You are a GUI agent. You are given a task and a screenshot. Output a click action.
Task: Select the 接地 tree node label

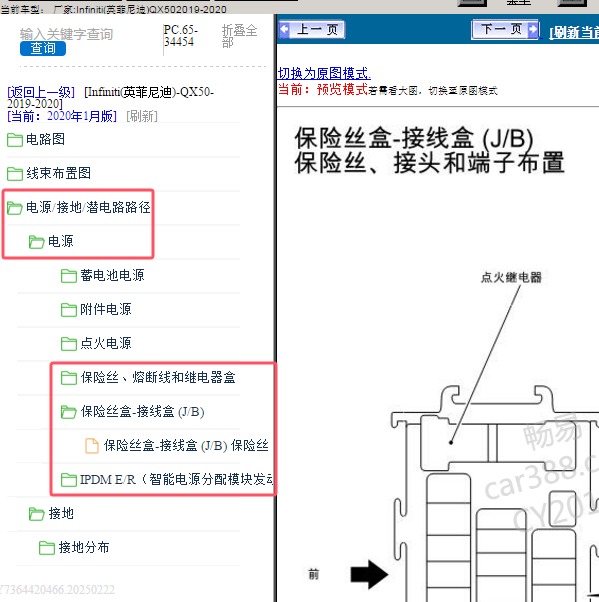(x=61, y=513)
